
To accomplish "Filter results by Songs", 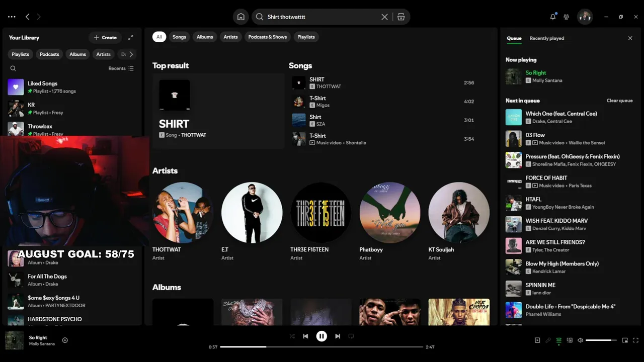I will pos(179,37).
